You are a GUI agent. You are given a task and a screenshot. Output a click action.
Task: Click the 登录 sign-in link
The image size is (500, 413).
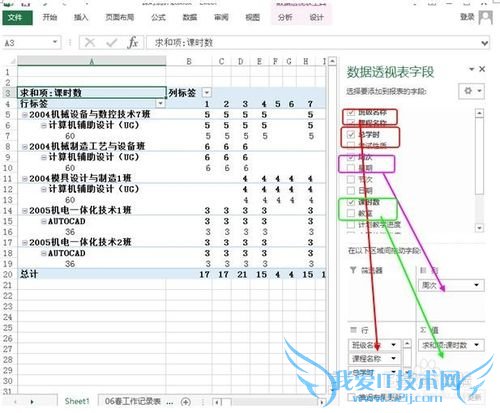pyautogui.click(x=467, y=17)
